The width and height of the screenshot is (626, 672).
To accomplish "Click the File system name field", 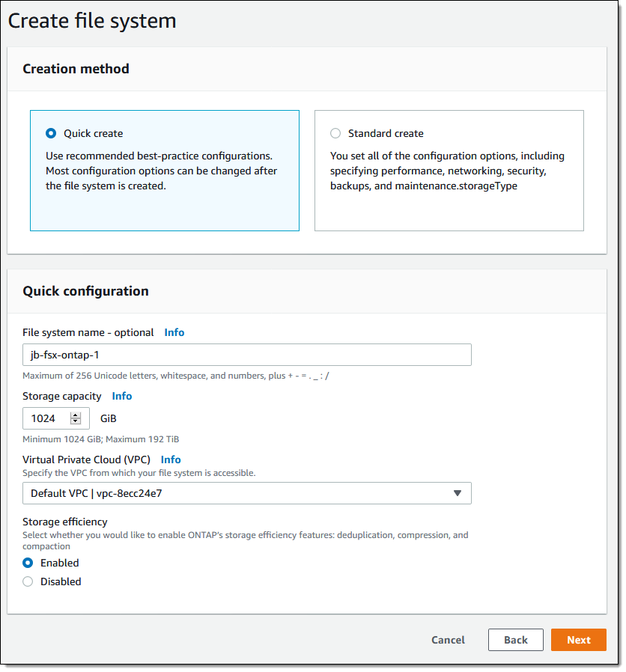I will click(246, 355).
